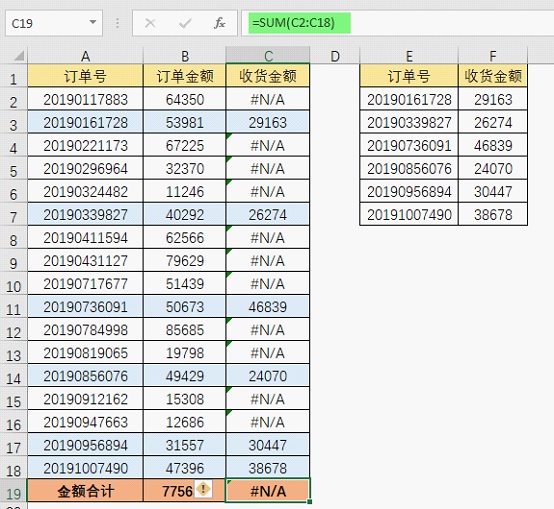The width and height of the screenshot is (554, 509).
Task: Select column F header
Action: [x=493, y=56]
